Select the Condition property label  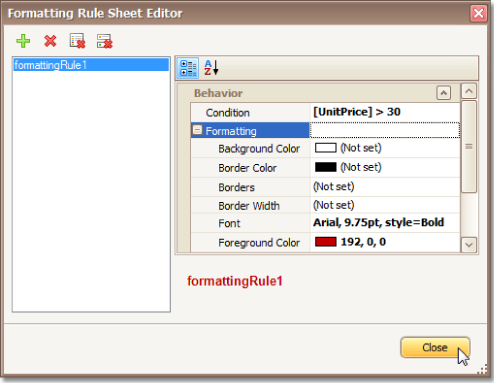click(228, 113)
